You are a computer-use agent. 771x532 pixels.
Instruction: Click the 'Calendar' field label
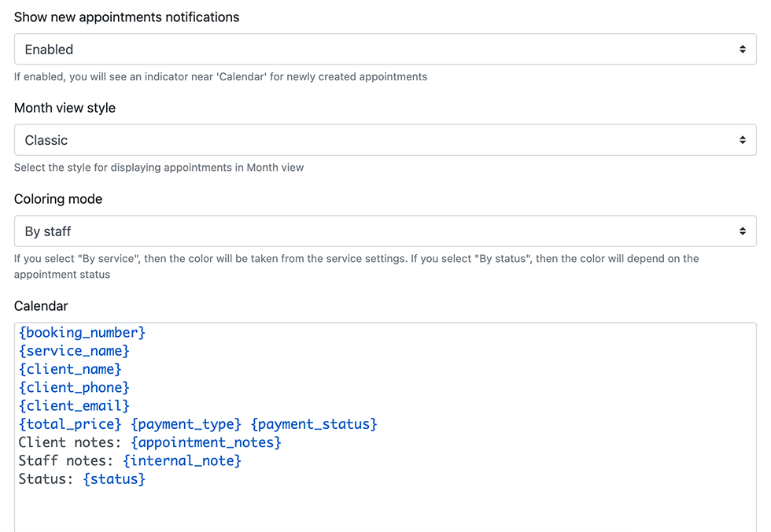(41, 306)
